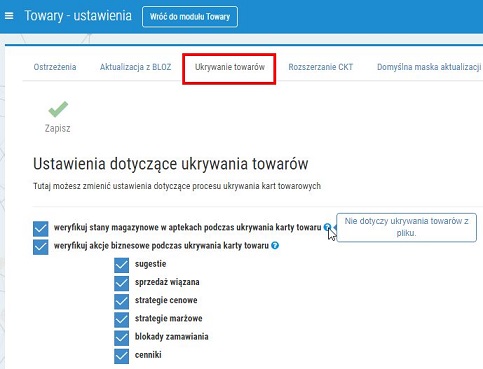Viewport: 483px width, 369px height.
Task: Disable the strategie cenowe checkbox
Action: pos(121,301)
